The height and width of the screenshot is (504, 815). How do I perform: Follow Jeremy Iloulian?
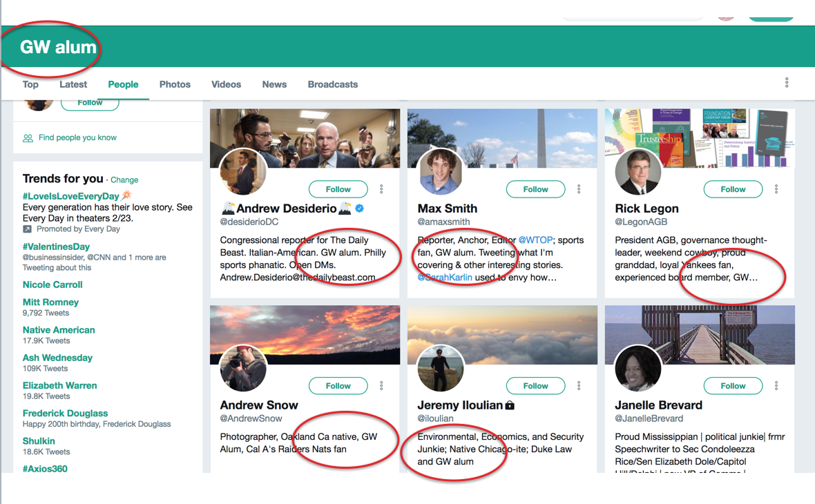coord(536,385)
